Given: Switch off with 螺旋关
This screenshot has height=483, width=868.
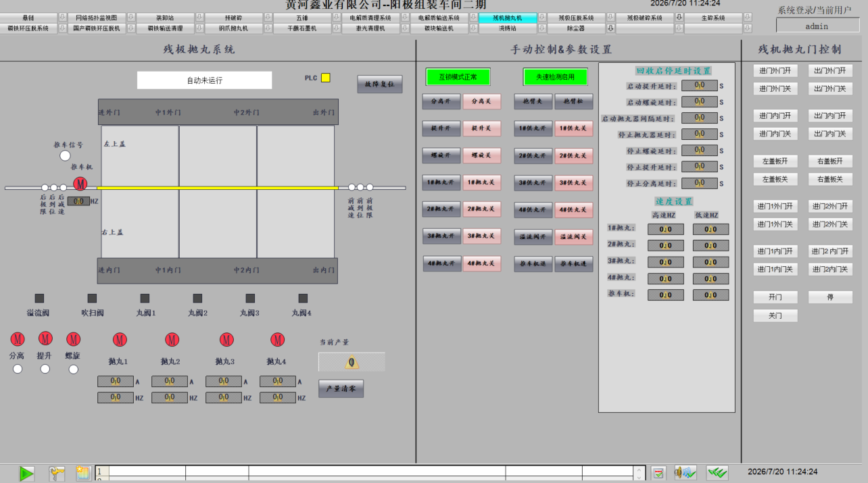Looking at the screenshot, I should tap(482, 155).
